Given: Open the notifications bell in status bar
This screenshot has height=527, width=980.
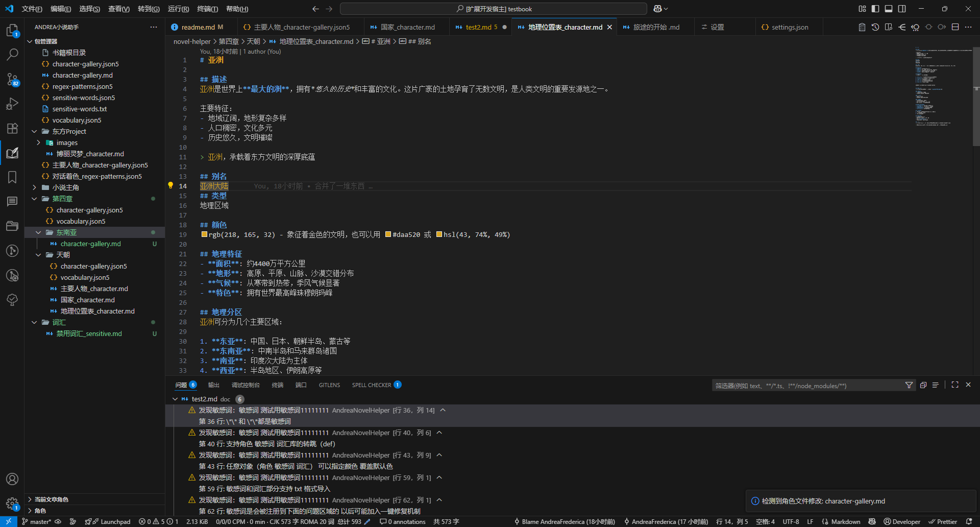Looking at the screenshot, I should pyautogui.click(x=969, y=521).
